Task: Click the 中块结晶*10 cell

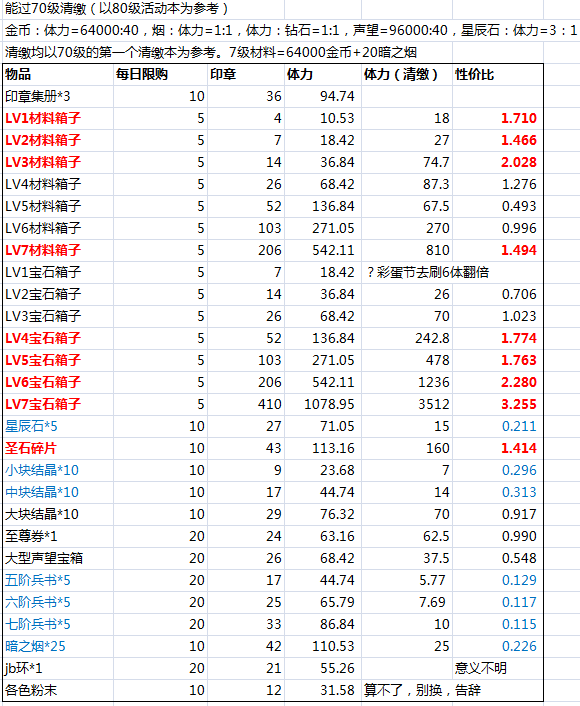Action: tap(58, 493)
